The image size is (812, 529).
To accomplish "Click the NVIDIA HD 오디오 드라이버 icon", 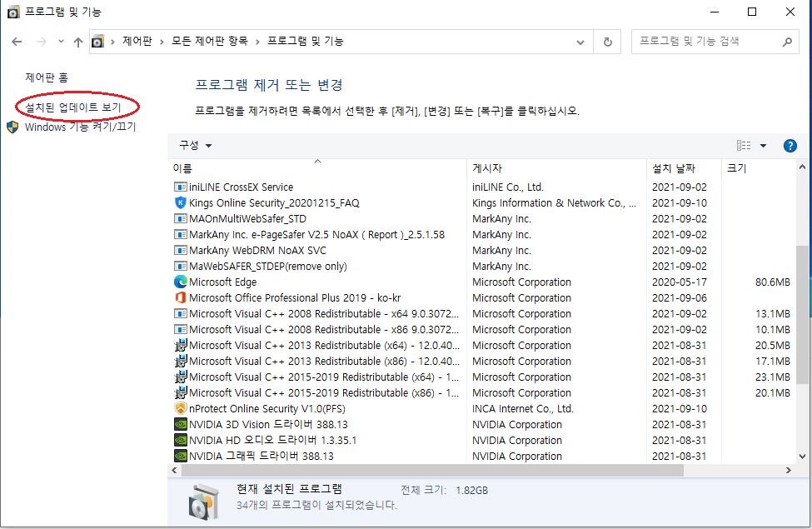I will [180, 441].
